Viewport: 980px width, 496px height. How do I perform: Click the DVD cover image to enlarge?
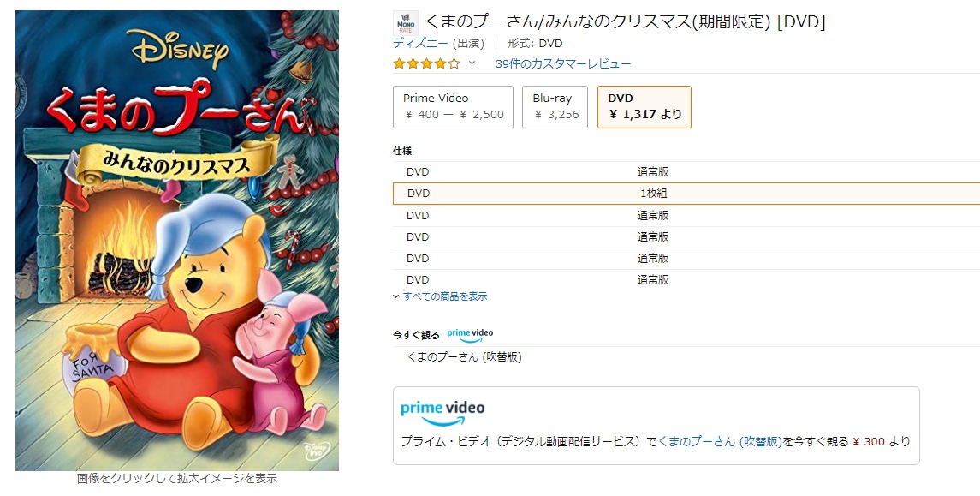[x=177, y=241]
